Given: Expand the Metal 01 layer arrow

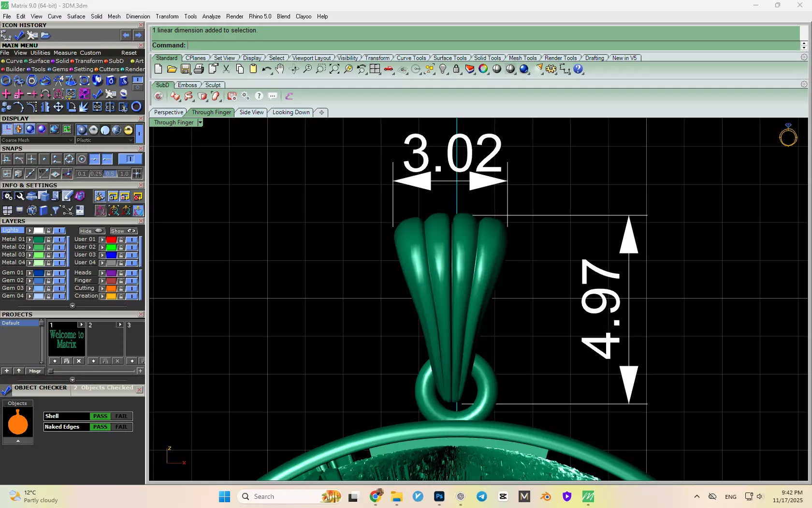Looking at the screenshot, I should point(29,239).
